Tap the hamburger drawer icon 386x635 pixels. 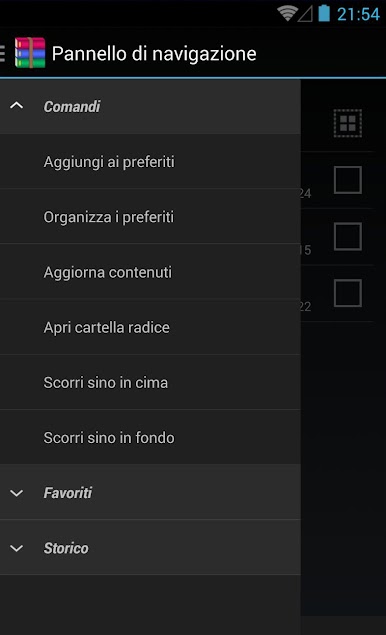pyautogui.click(x=2, y=53)
